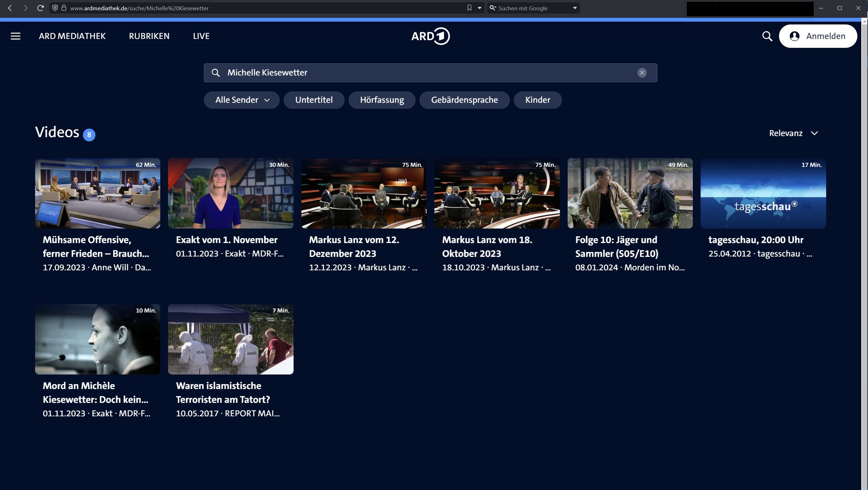Open the search magnifier in header
Viewport: 868px width, 490px height.
tap(767, 36)
